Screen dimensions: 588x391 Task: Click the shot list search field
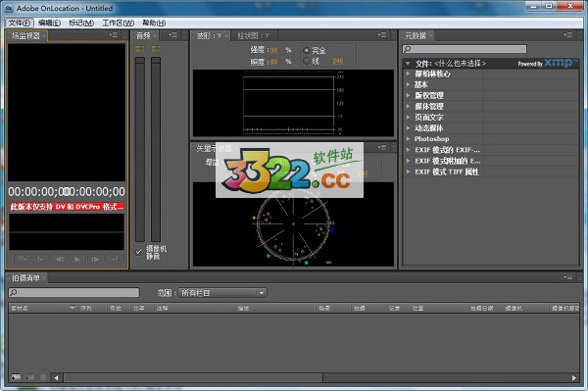coord(73,292)
